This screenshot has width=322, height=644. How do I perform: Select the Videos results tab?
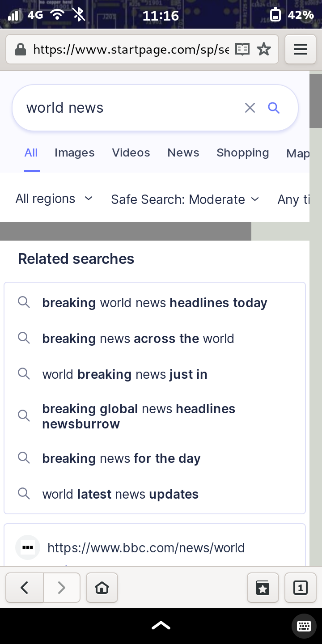[131, 153]
